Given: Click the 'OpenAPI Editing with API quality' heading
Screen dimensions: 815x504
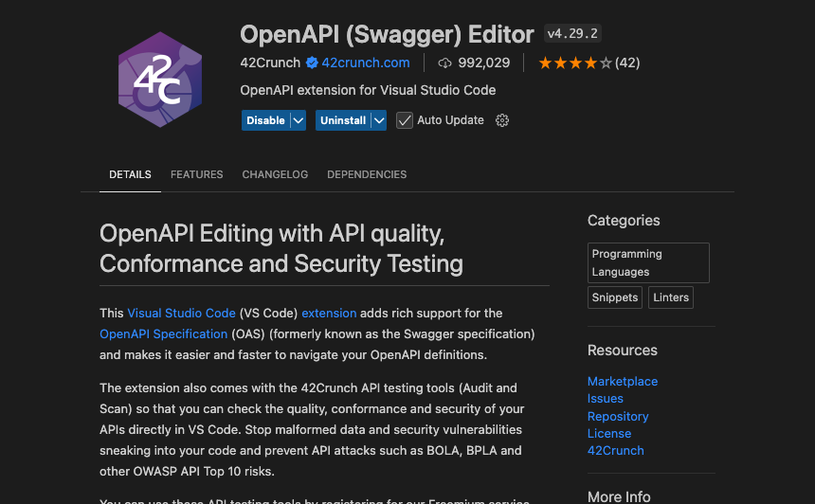Looking at the screenshot, I should point(281,249).
